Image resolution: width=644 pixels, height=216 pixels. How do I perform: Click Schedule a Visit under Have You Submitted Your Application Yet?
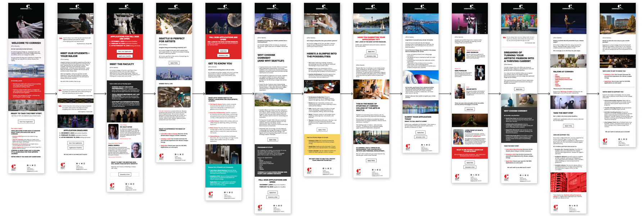[x=371, y=56]
